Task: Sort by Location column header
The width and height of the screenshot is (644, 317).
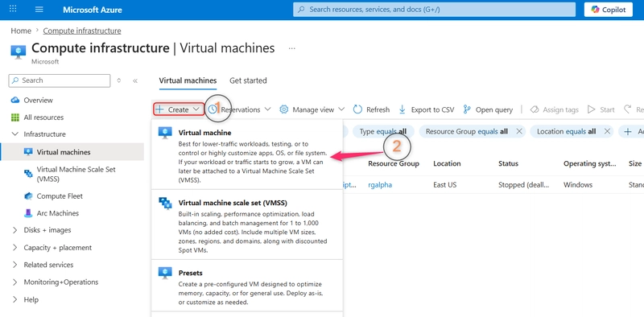Action: coord(447,163)
